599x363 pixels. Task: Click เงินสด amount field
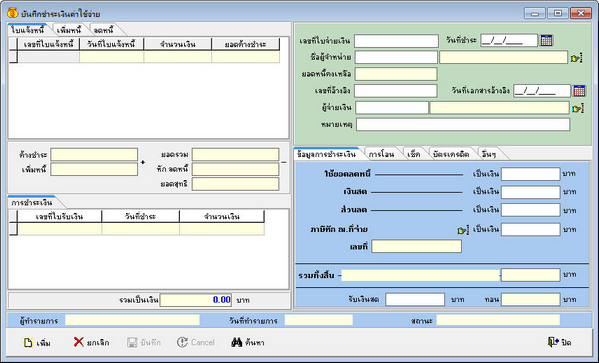tap(531, 192)
